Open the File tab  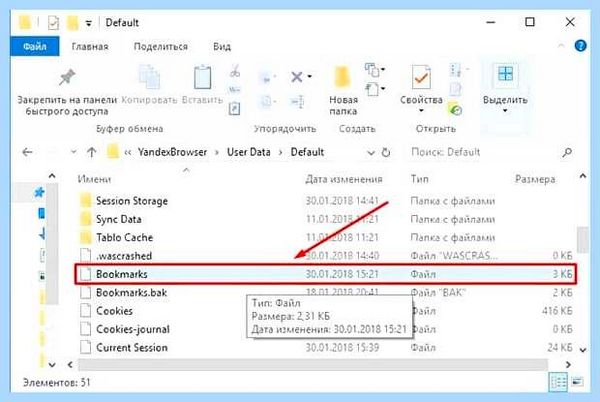point(35,46)
